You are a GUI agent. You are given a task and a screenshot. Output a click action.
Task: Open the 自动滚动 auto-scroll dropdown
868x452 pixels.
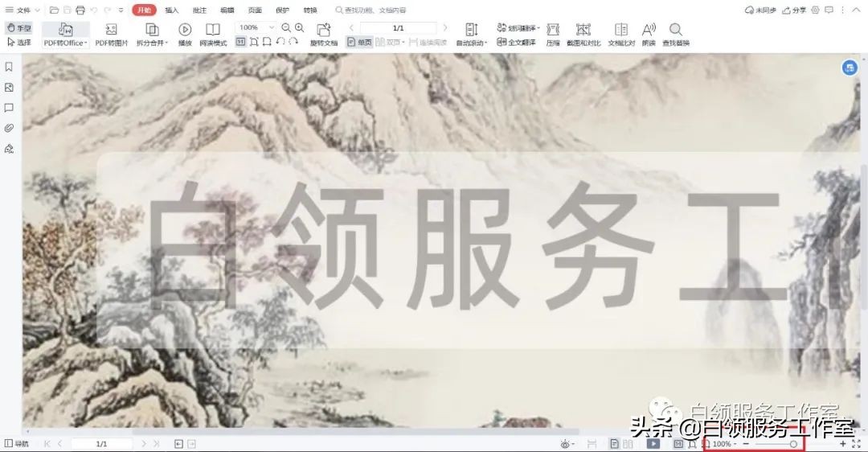pos(472,35)
